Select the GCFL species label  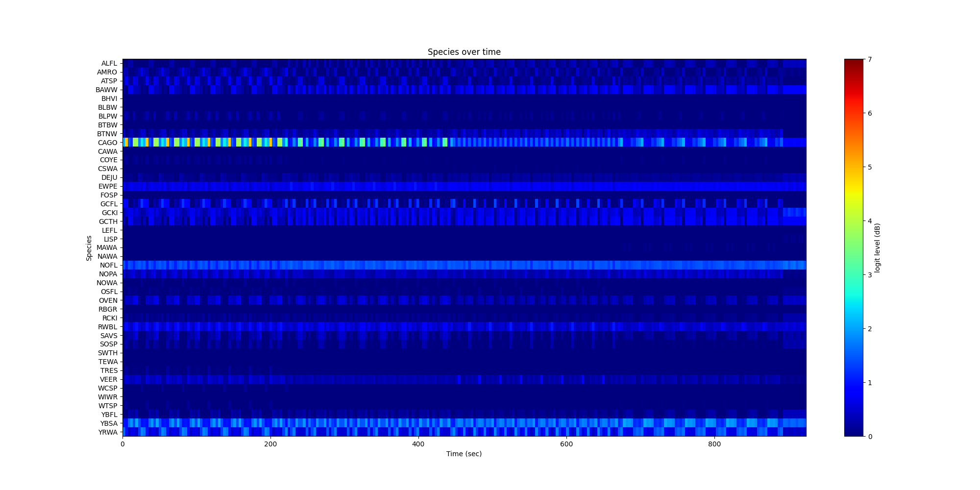click(108, 204)
